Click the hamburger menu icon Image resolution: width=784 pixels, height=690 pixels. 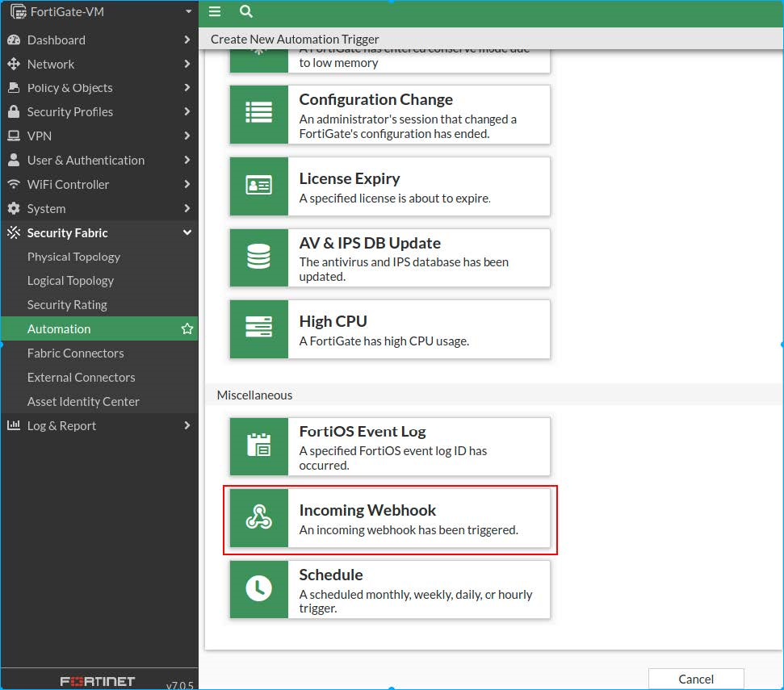click(215, 12)
